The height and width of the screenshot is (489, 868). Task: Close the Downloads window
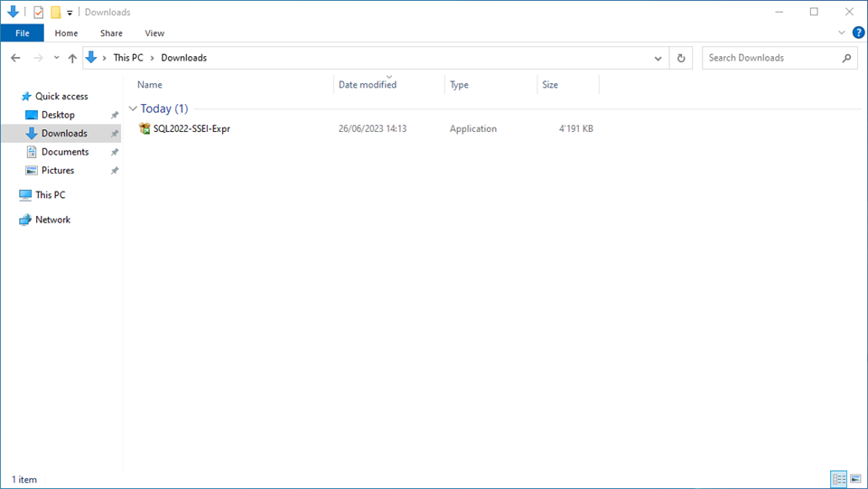tap(849, 12)
